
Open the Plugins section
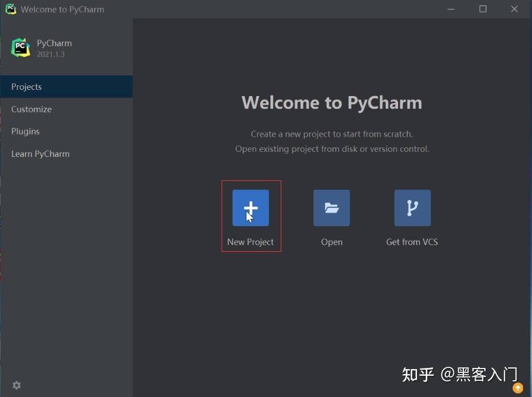(26, 131)
